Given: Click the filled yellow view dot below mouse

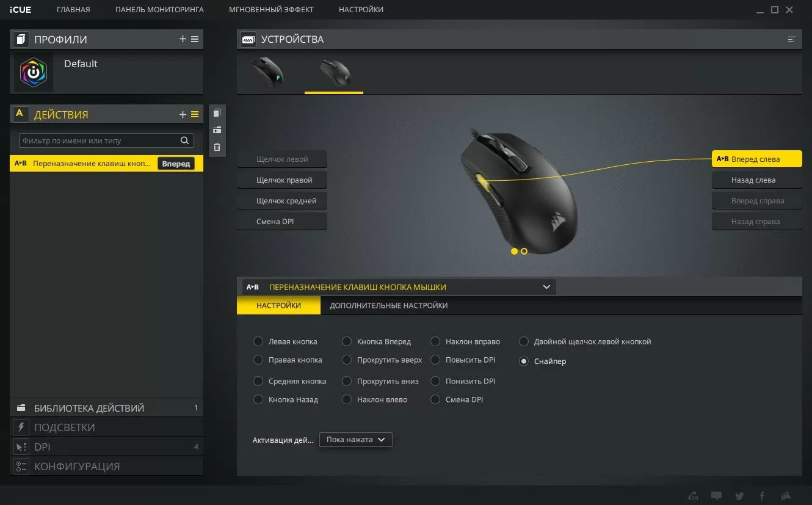Looking at the screenshot, I should 514,251.
